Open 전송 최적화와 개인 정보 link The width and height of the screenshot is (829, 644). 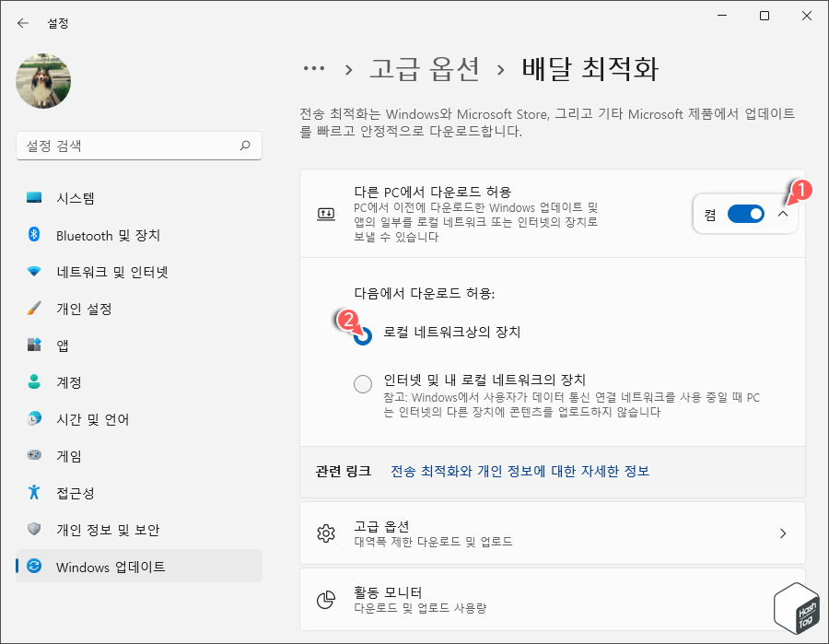tap(520, 471)
